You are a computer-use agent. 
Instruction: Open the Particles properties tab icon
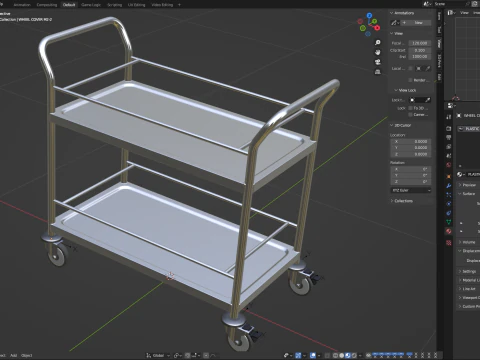(449, 195)
